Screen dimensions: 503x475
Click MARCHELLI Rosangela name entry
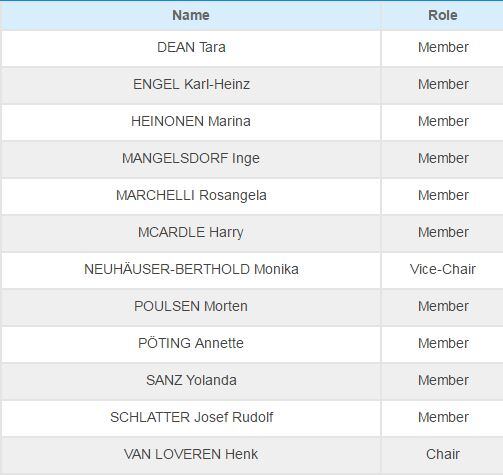[x=191, y=195]
